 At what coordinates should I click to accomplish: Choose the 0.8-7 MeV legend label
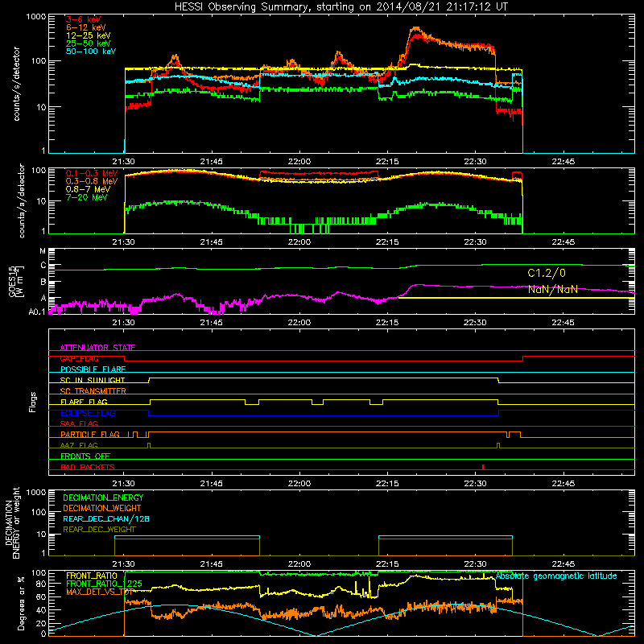click(x=88, y=189)
